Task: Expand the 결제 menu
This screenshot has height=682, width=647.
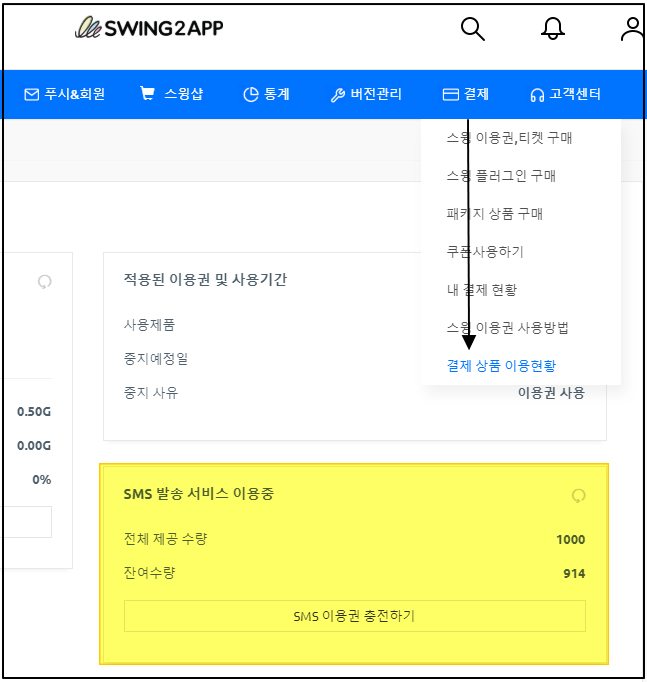Action: pos(466,95)
